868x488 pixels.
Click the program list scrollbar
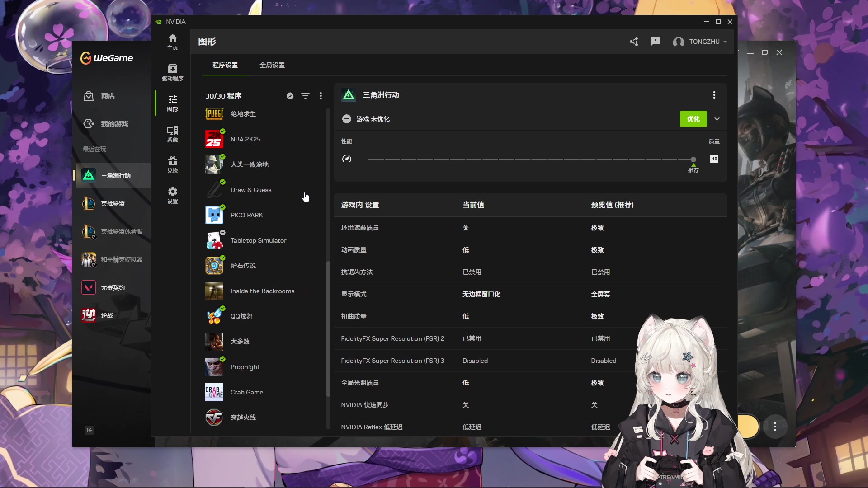pyautogui.click(x=328, y=328)
